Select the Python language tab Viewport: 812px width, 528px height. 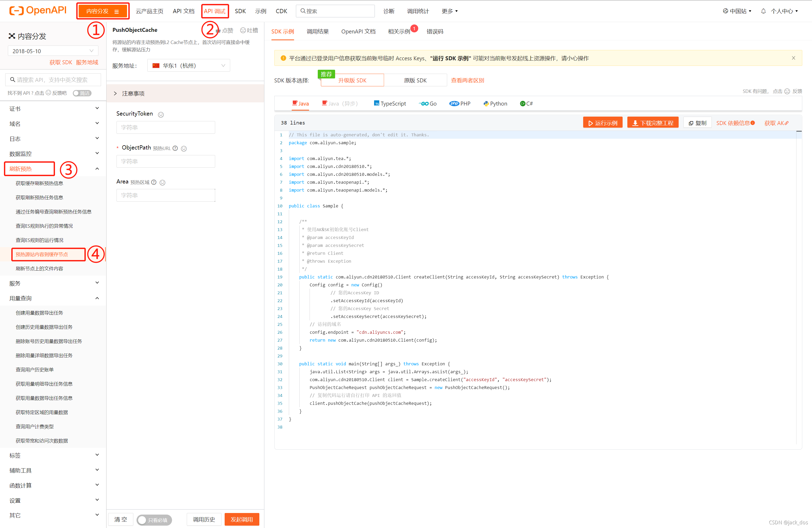(x=495, y=103)
